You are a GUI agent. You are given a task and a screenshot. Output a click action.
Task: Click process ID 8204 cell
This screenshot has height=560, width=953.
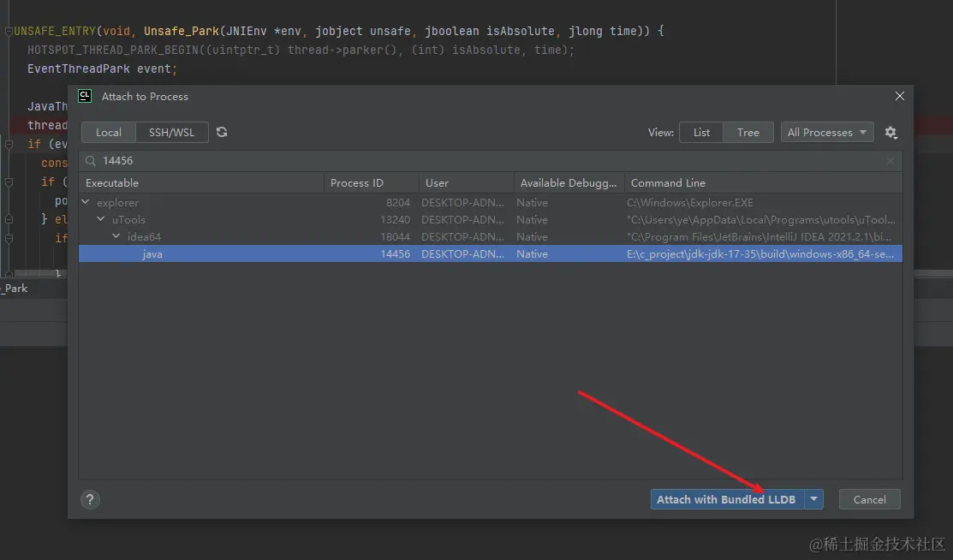[x=398, y=202]
